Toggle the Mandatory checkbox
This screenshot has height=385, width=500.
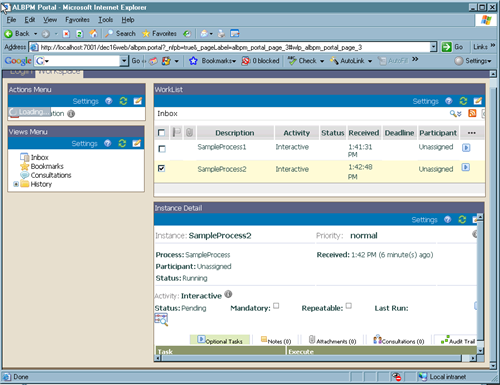[276, 306]
